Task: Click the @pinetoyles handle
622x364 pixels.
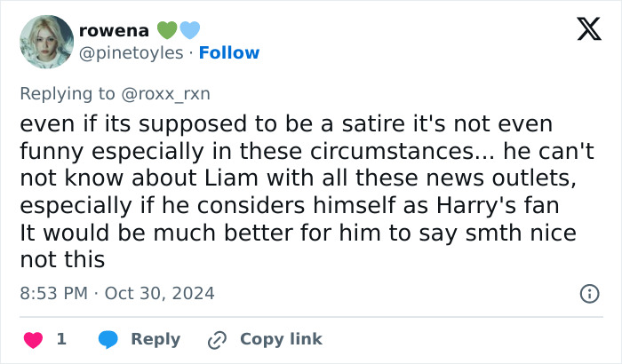Action: (133, 53)
